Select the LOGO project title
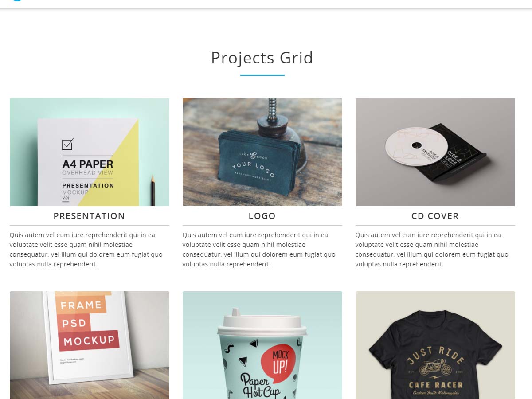Viewport: 532px width, 399px height. [262, 216]
